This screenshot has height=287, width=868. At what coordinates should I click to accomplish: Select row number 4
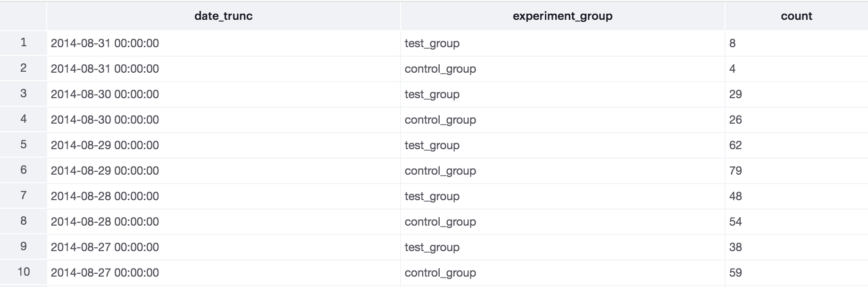(x=24, y=119)
